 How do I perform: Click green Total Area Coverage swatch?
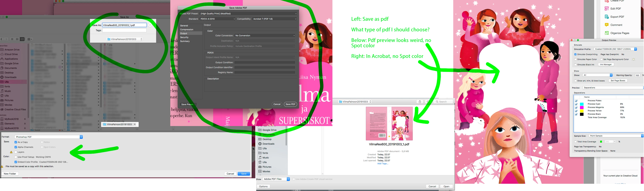coord(601,142)
